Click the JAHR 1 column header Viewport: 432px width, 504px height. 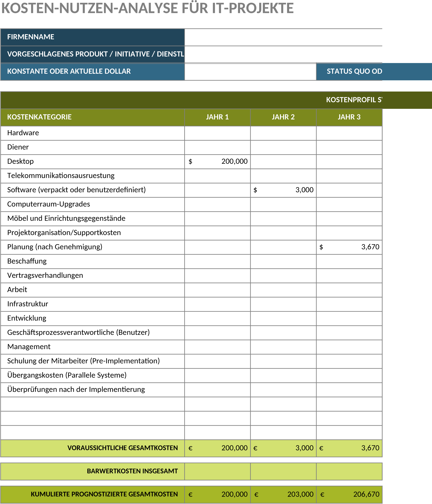click(217, 117)
